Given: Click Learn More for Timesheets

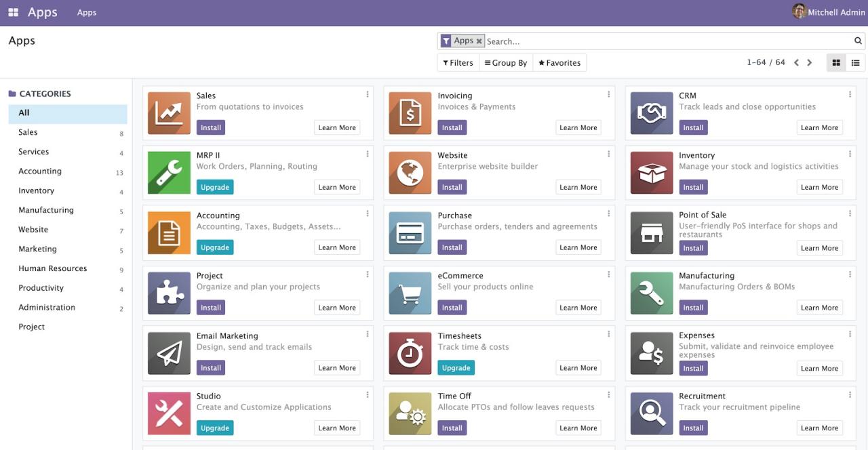Looking at the screenshot, I should pos(578,367).
